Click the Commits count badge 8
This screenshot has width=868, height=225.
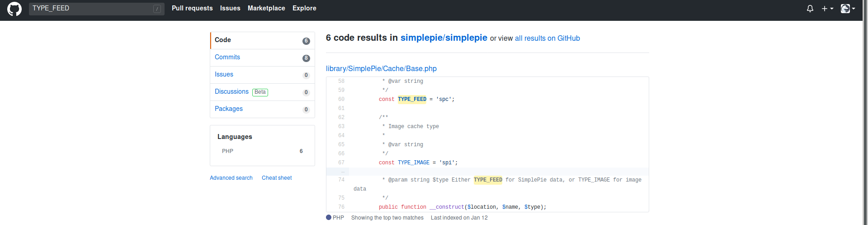(306, 58)
